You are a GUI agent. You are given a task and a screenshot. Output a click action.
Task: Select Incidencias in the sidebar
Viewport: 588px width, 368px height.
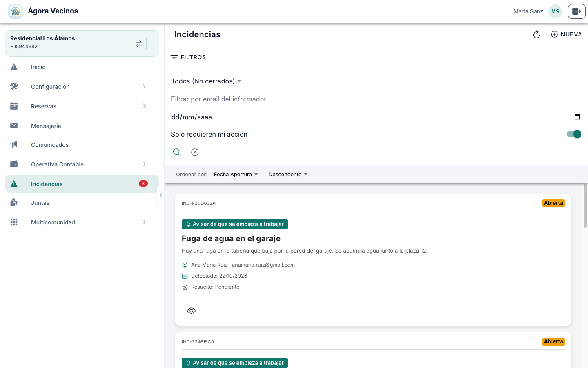point(82,184)
